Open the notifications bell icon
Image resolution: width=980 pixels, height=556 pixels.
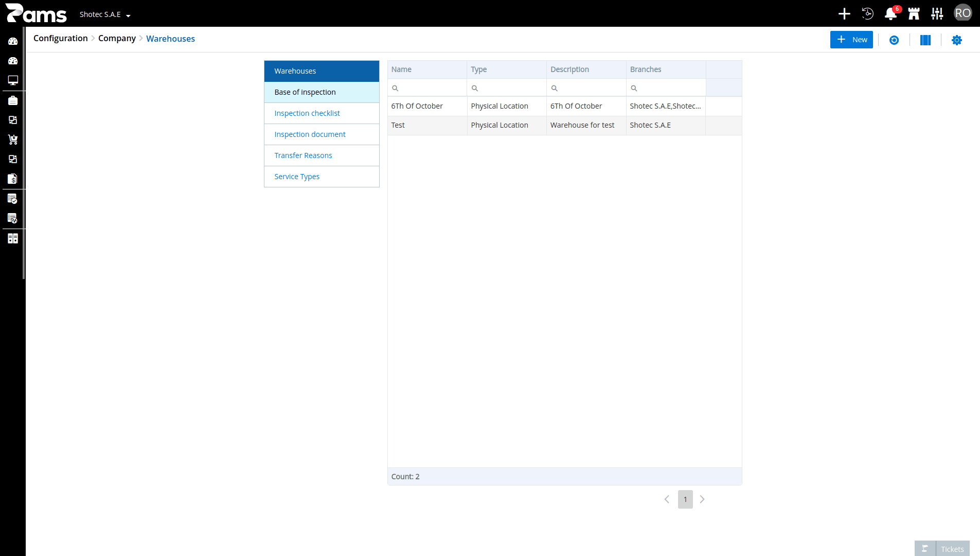point(890,14)
